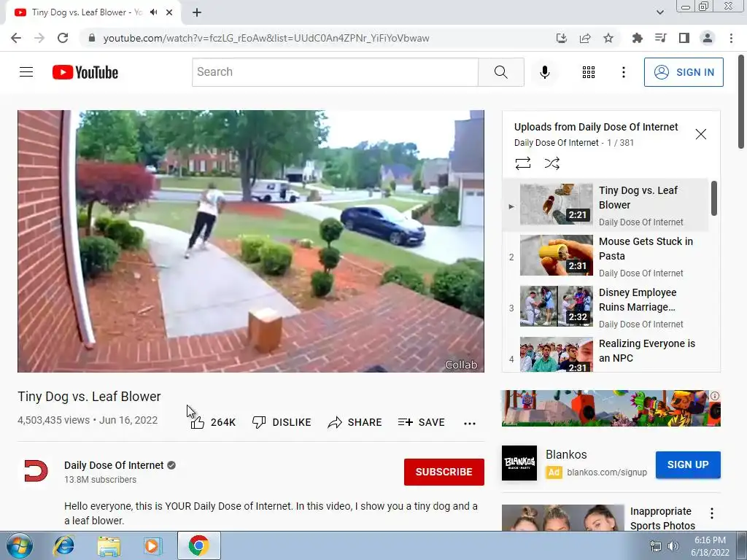
Task: Subscribe to Daily Dose Of Internet
Action: pos(444,472)
